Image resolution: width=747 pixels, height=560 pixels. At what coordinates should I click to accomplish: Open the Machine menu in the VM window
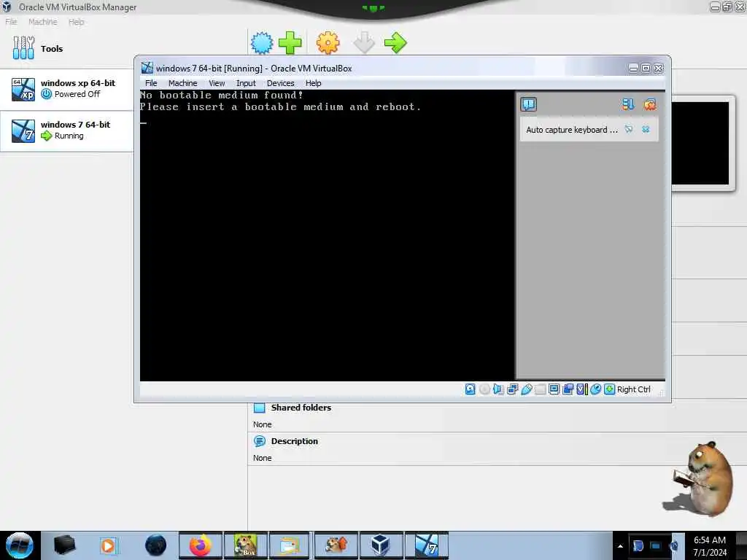click(182, 83)
